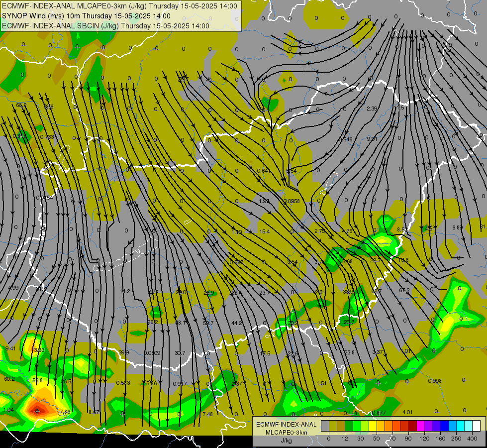
Task: Click the legend tick label 160
Action: [440, 439]
